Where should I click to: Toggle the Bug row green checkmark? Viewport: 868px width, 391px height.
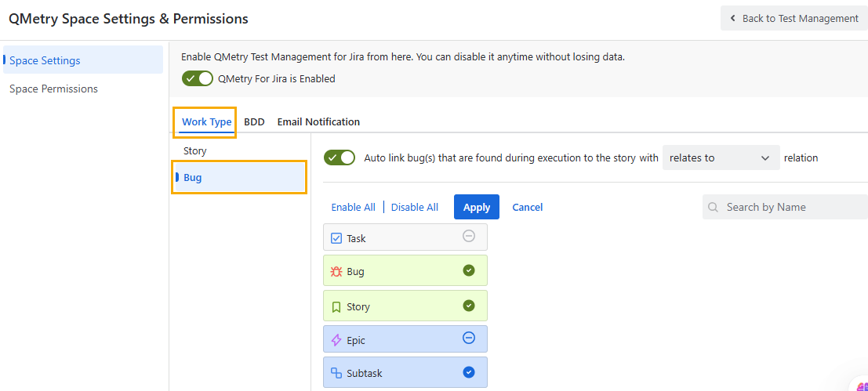point(469,270)
